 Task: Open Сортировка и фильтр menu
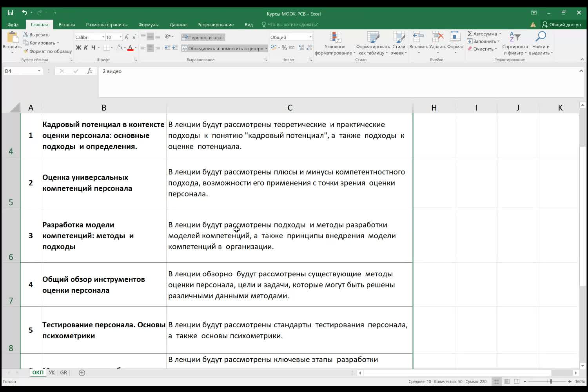(515, 44)
